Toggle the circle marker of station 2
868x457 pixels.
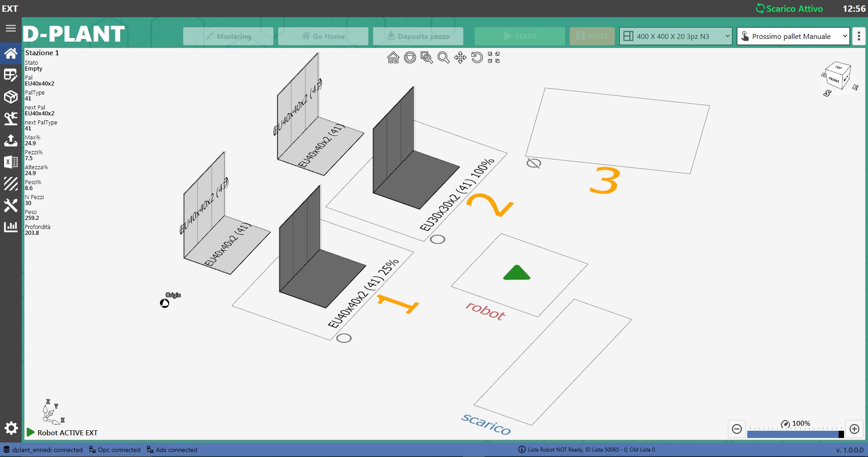click(x=438, y=239)
